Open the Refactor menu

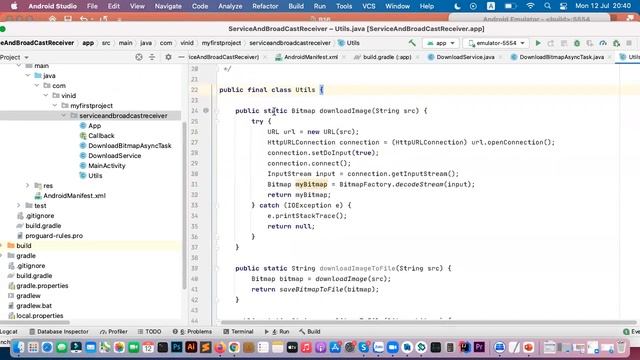pos(265,6)
